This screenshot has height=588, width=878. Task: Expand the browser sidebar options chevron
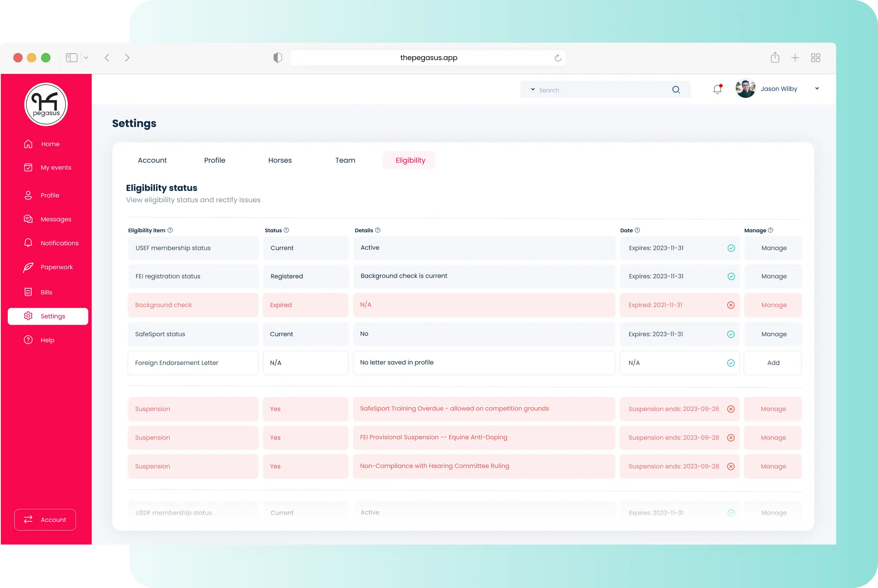point(86,58)
